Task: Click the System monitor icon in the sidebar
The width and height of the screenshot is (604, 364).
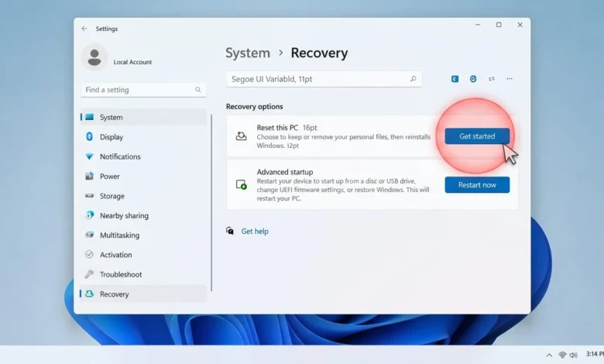Action: (x=89, y=117)
